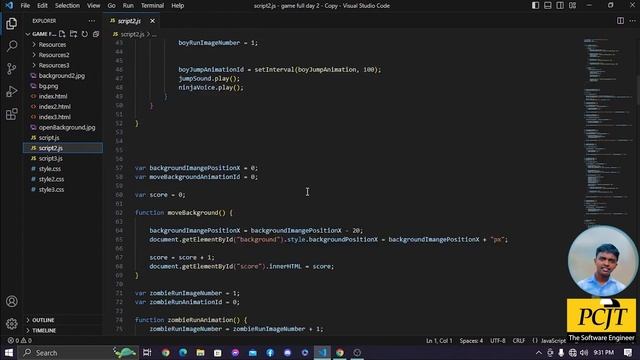Click the taskbar Search box
The image size is (640, 360).
click(78, 353)
